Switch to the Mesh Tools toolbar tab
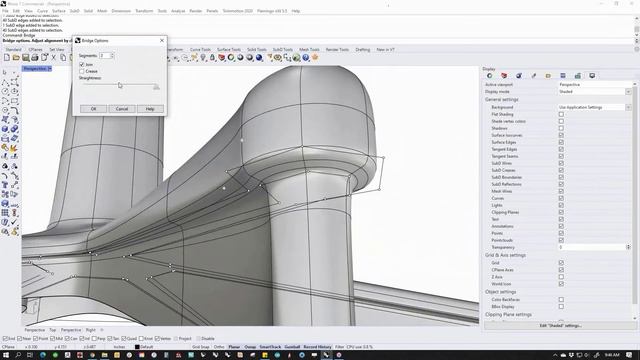640x360 pixels. (309, 49)
